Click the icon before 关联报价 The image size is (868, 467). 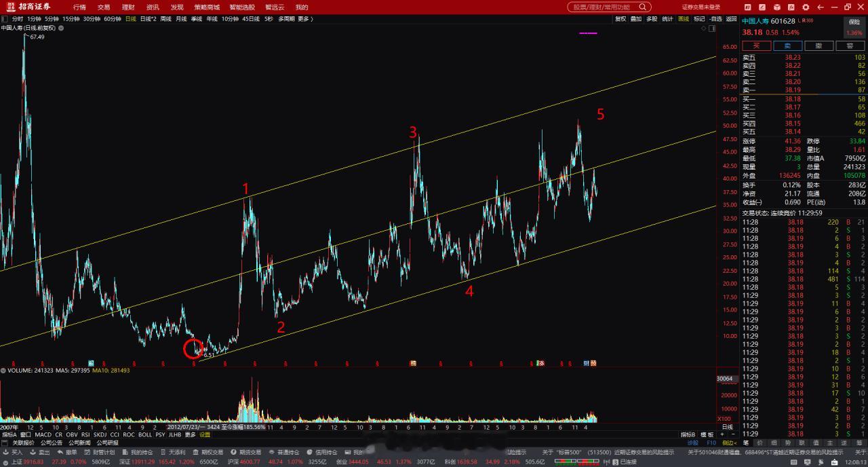[x=6, y=443]
